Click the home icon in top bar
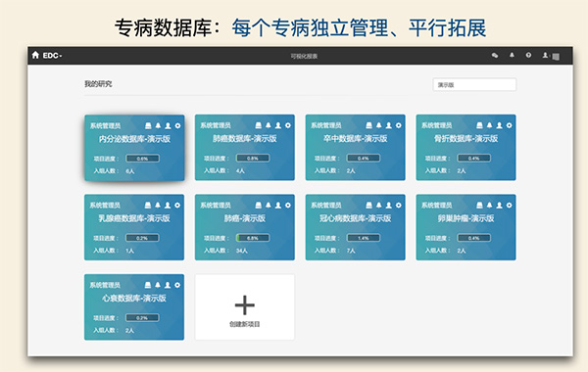The width and height of the screenshot is (588, 372). 35,55
